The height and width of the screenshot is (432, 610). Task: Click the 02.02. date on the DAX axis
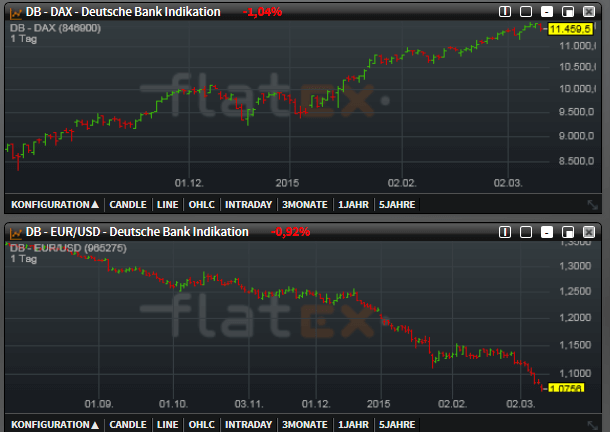click(402, 183)
